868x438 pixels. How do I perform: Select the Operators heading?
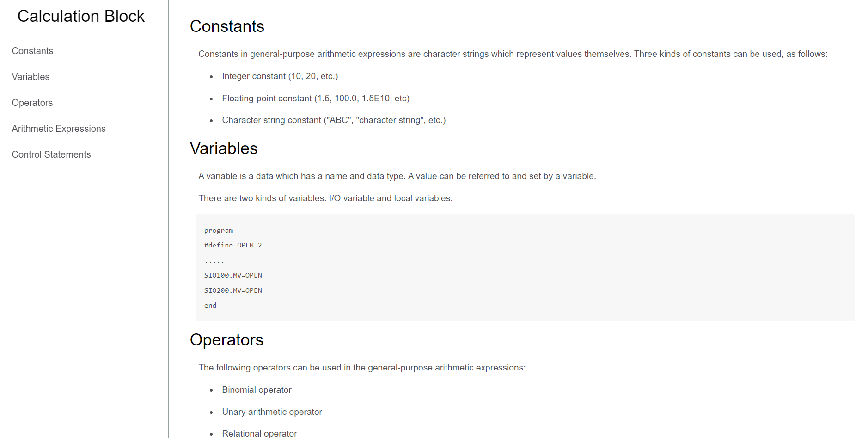point(226,339)
